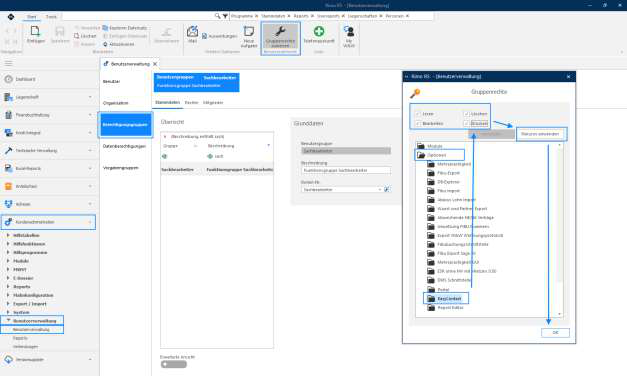The image size is (627, 376).
Task: Click the Gruppenrechte wrench icon in ribbon
Action: 280,31
